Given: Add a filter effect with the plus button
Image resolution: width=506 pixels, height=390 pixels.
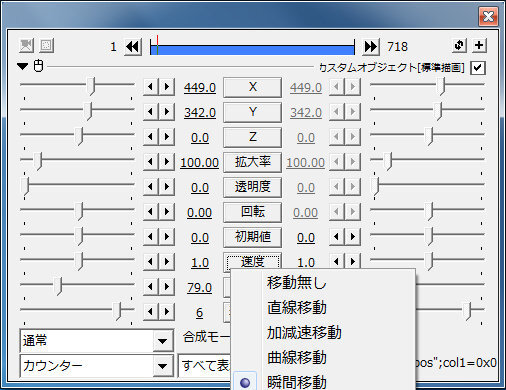Looking at the screenshot, I should pyautogui.click(x=479, y=45).
